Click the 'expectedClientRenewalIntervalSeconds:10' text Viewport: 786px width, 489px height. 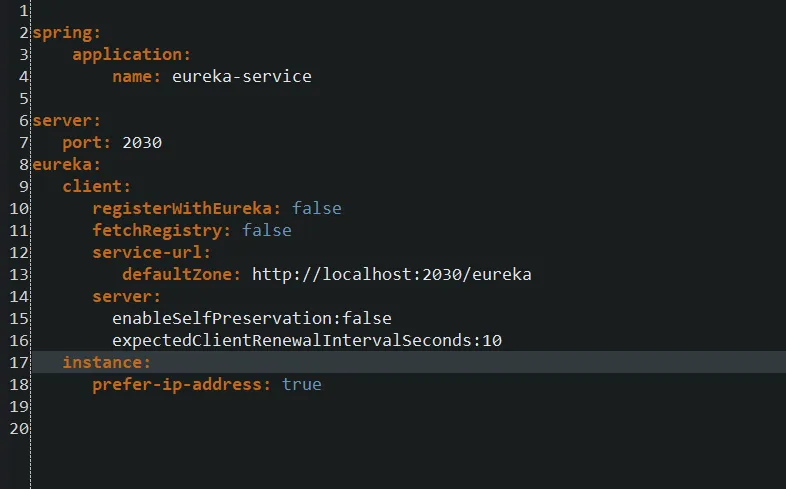(x=306, y=340)
